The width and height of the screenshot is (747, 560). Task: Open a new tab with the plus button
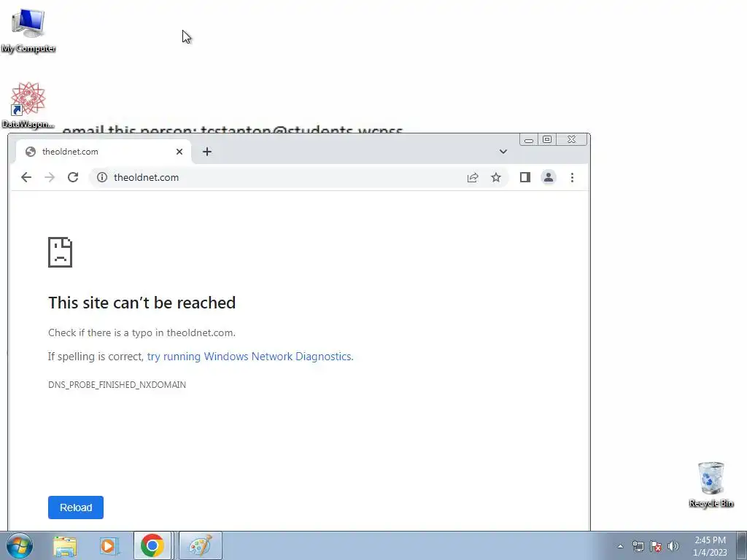[x=206, y=152]
